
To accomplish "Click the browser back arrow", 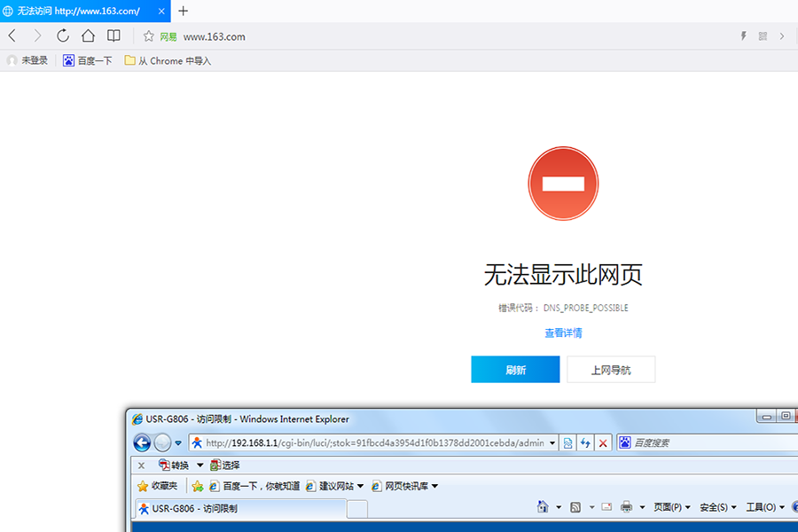I will 12,36.
